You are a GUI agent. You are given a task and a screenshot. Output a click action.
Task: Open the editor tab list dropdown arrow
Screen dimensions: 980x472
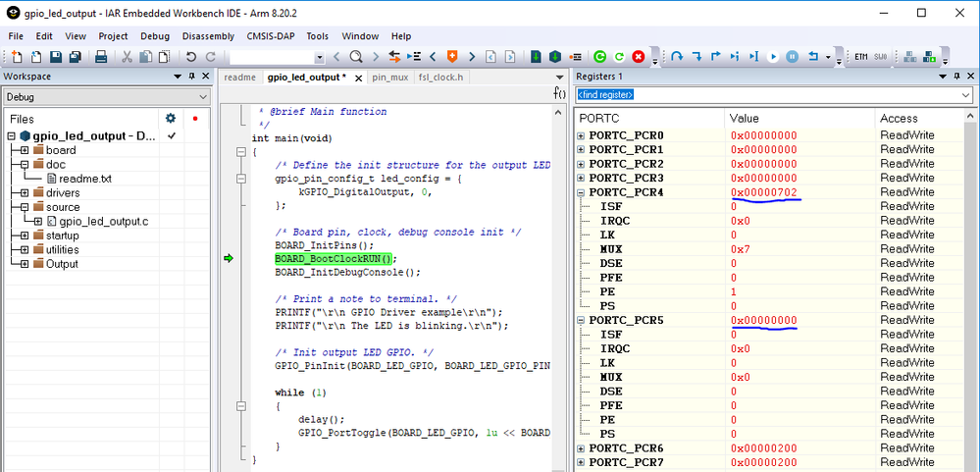point(560,77)
